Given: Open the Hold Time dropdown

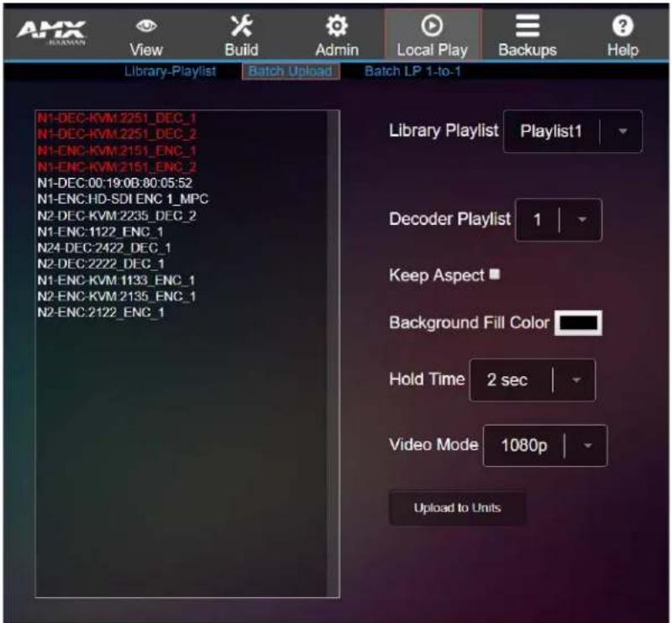Looking at the screenshot, I should pos(533,380).
